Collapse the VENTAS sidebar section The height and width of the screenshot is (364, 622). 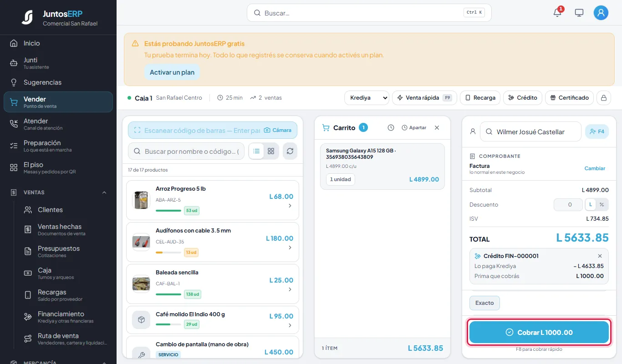point(104,192)
